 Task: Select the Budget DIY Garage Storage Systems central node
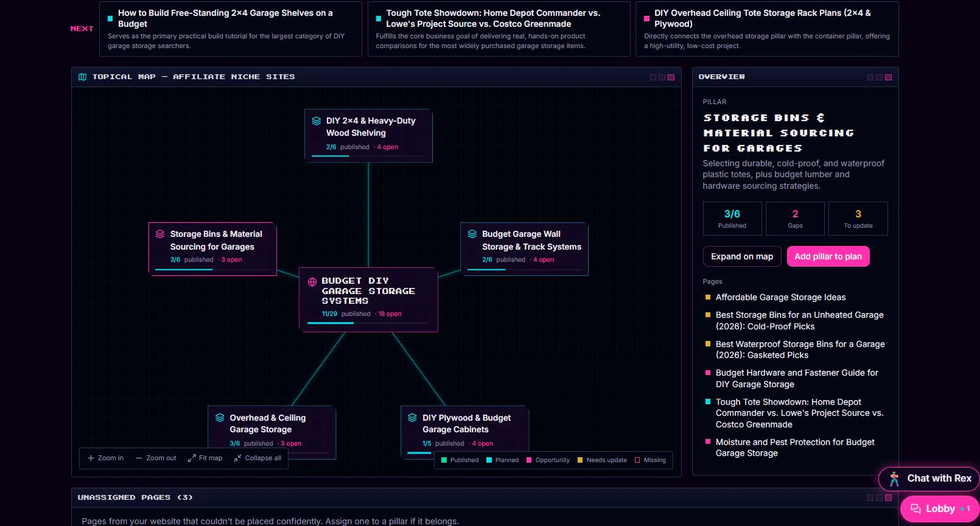tap(368, 300)
